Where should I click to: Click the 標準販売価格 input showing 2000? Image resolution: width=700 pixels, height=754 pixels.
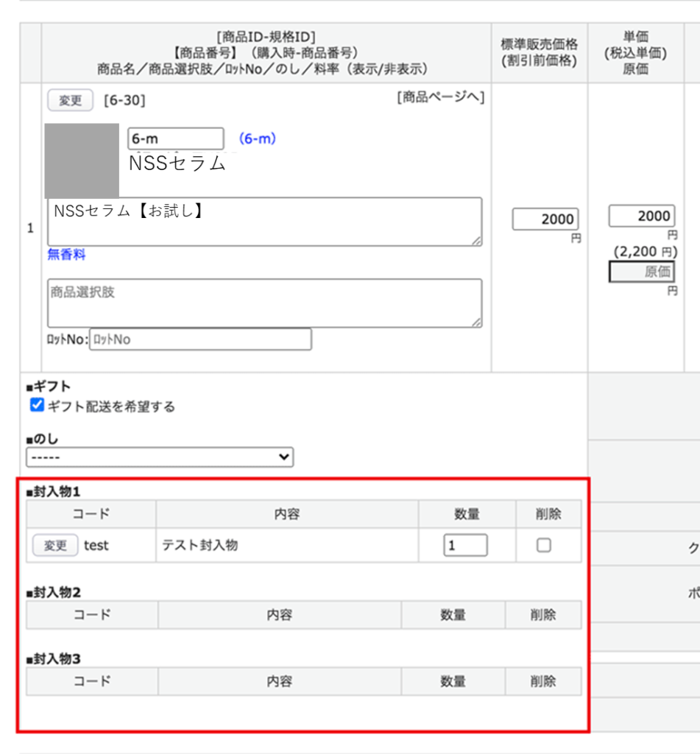[545, 219]
